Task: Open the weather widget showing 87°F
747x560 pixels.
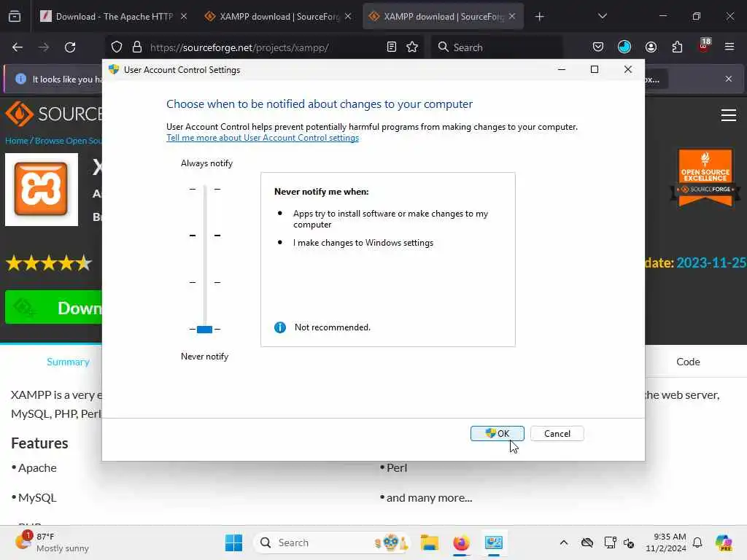Action: tap(52, 542)
